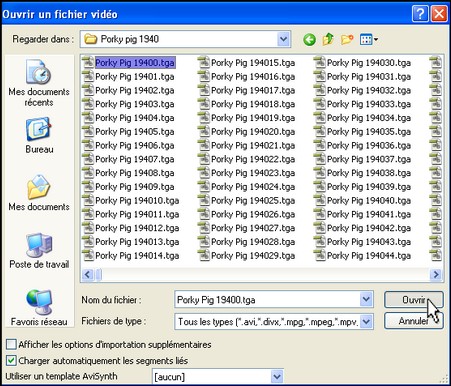Click the help question mark button

pyautogui.click(x=420, y=14)
